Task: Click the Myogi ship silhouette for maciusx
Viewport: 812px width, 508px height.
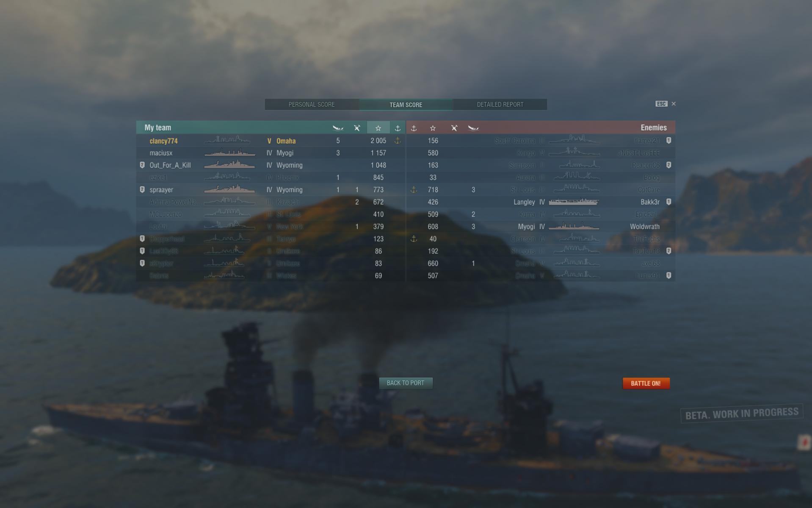Action: (229, 153)
